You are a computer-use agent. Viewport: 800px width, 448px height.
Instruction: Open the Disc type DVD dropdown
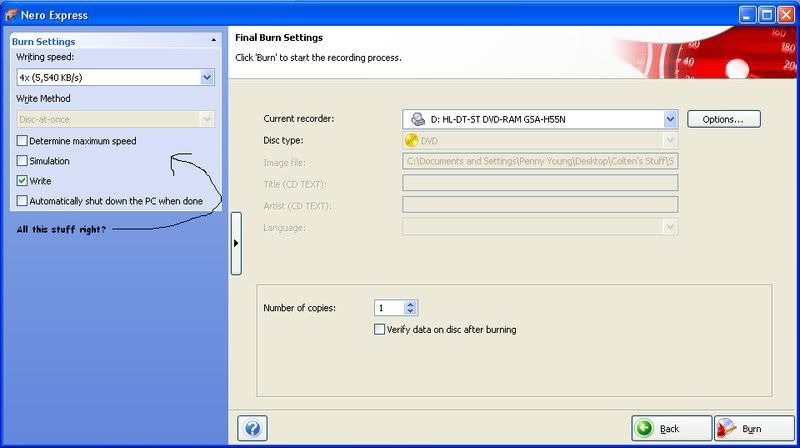coord(670,140)
